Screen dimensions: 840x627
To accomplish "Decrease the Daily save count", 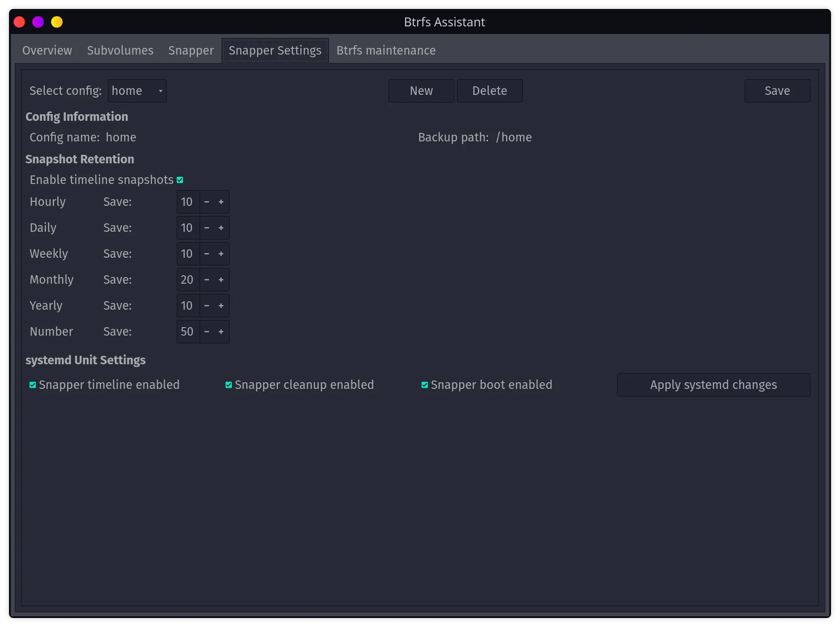I will [207, 228].
